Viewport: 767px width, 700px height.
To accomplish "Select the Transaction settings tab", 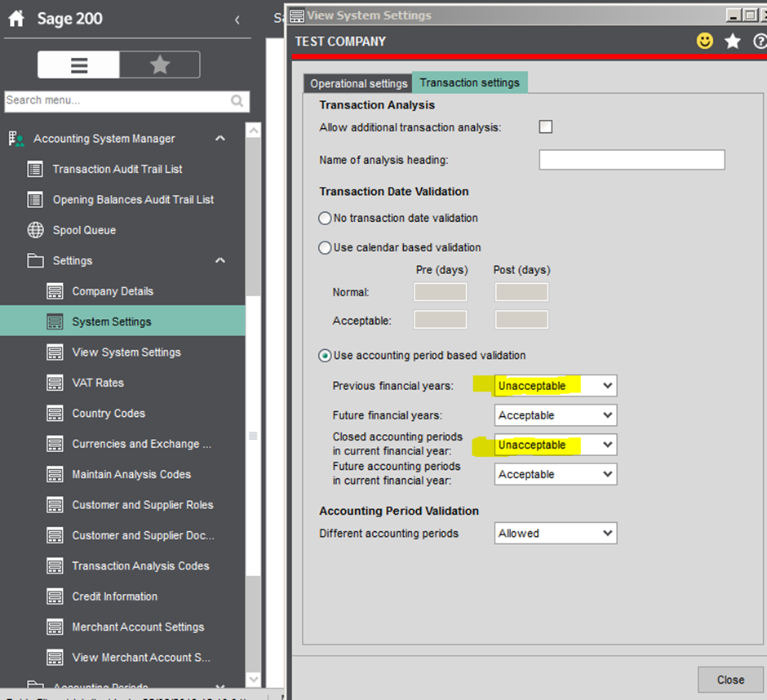I will [470, 82].
